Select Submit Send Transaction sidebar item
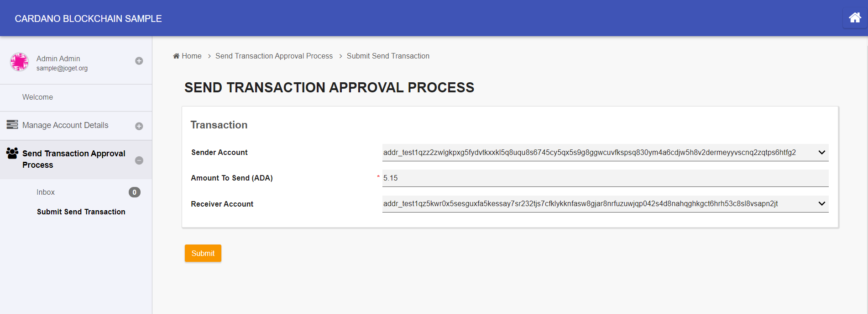The width and height of the screenshot is (868, 314). [x=81, y=212]
